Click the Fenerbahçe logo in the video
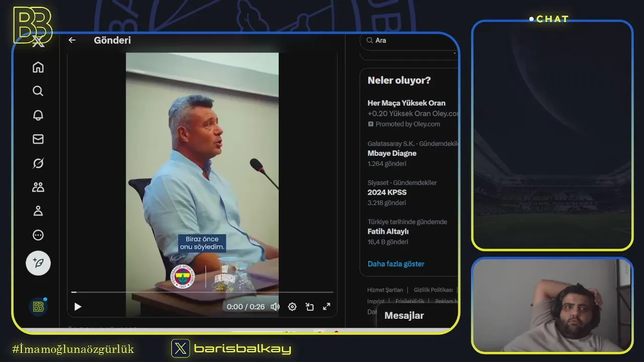Viewport: 644px width, 362px height. pos(183,277)
